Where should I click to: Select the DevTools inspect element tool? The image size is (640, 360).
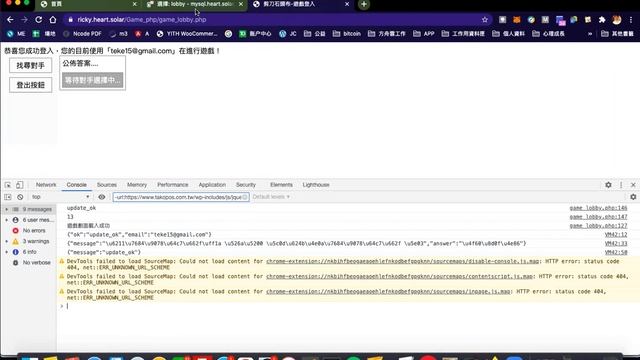[8, 185]
